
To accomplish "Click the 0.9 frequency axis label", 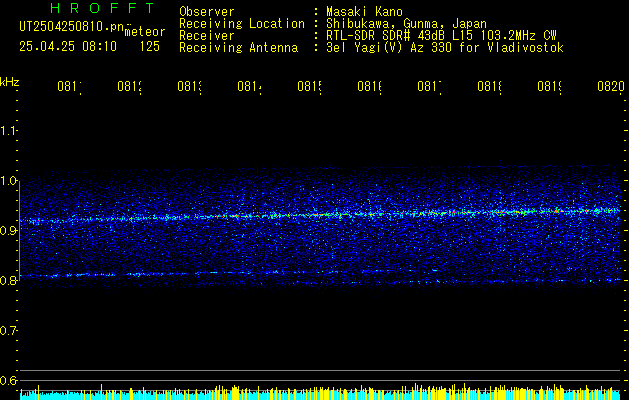I will tap(8, 230).
